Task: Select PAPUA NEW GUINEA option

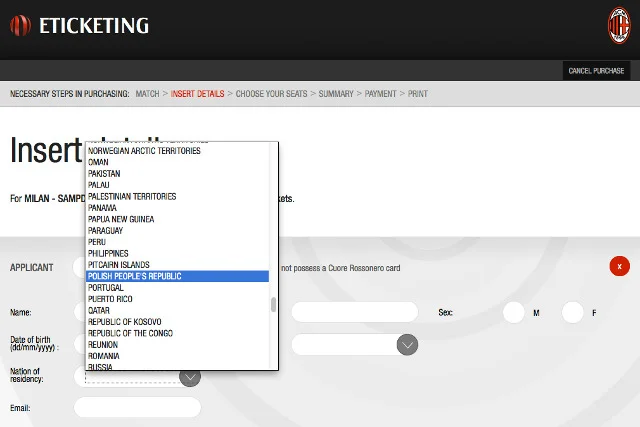Action: tap(178, 219)
